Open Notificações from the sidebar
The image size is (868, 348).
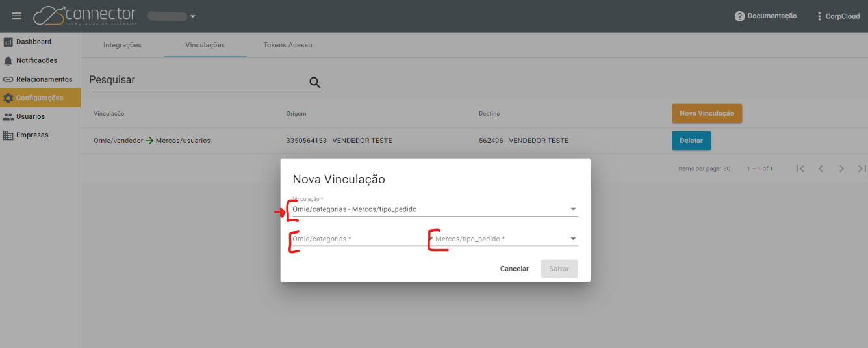[40, 60]
